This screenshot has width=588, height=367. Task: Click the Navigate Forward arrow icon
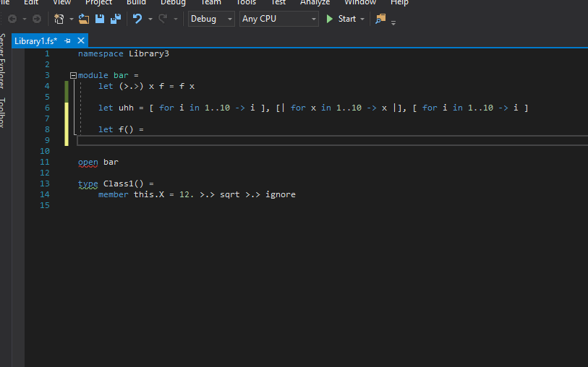[37, 19]
